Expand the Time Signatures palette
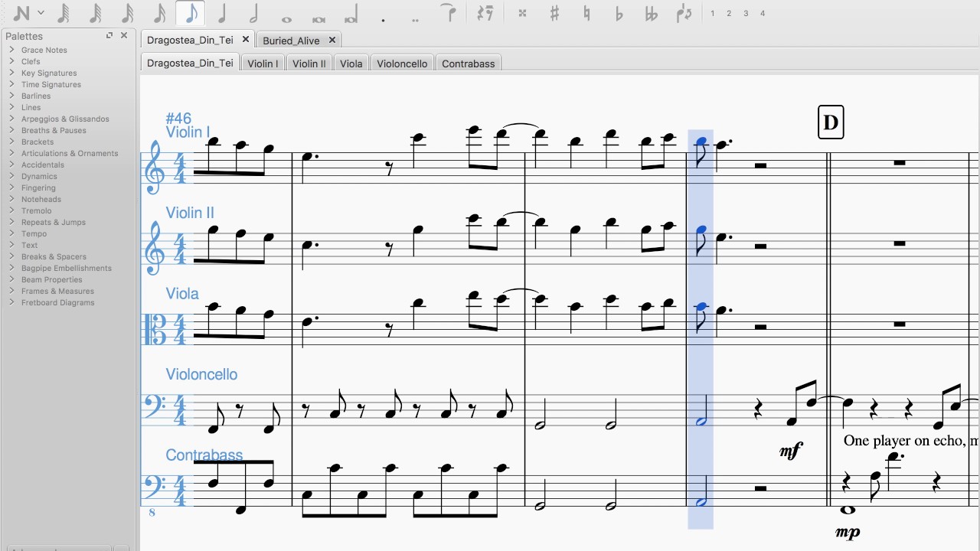 coord(11,84)
